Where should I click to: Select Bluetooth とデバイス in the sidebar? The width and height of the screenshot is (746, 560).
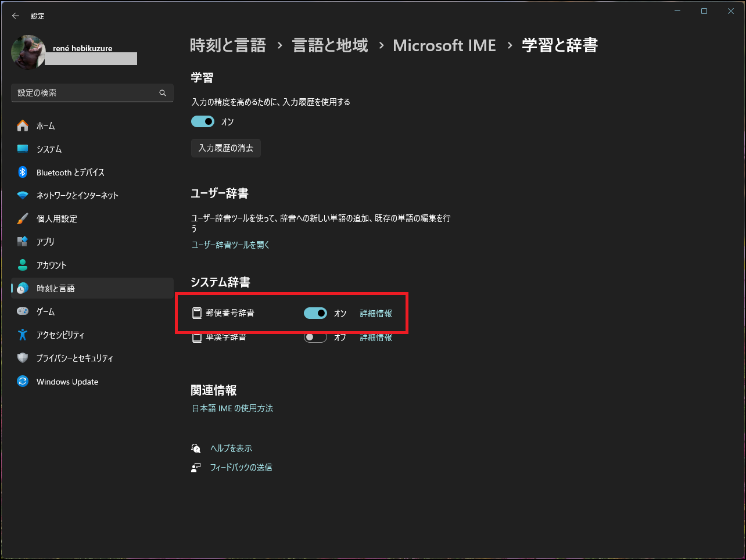click(x=92, y=172)
